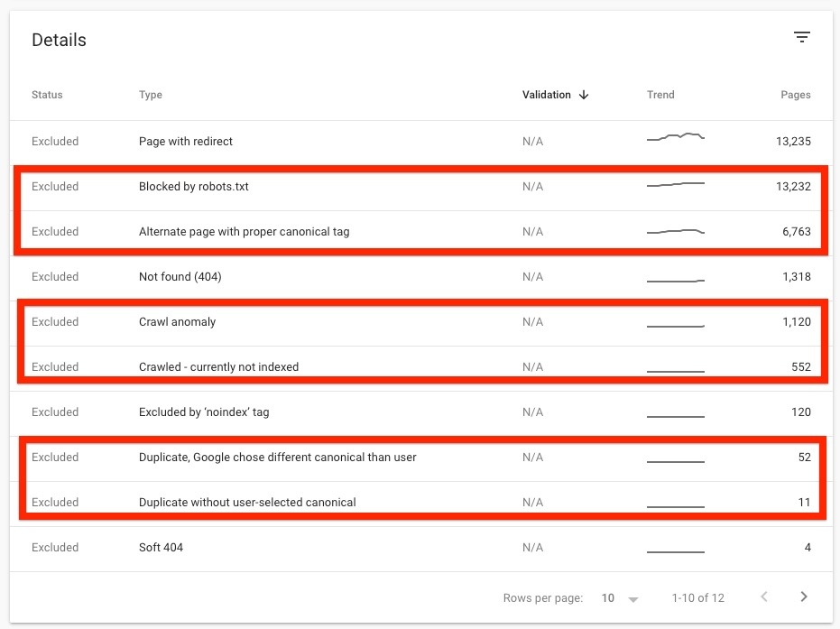Open Duplicate without user-selected canonical row
The image size is (840, 629).
(421, 503)
